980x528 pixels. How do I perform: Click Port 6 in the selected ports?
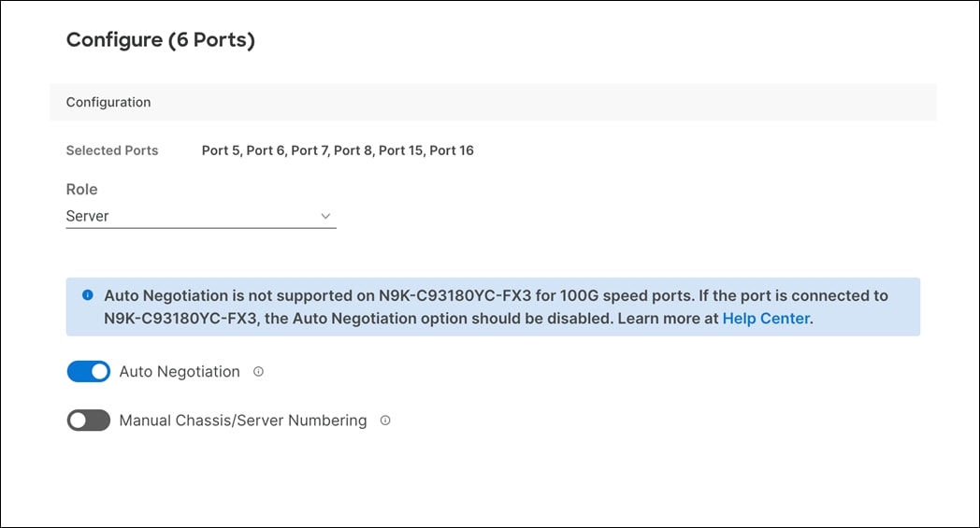coord(266,150)
